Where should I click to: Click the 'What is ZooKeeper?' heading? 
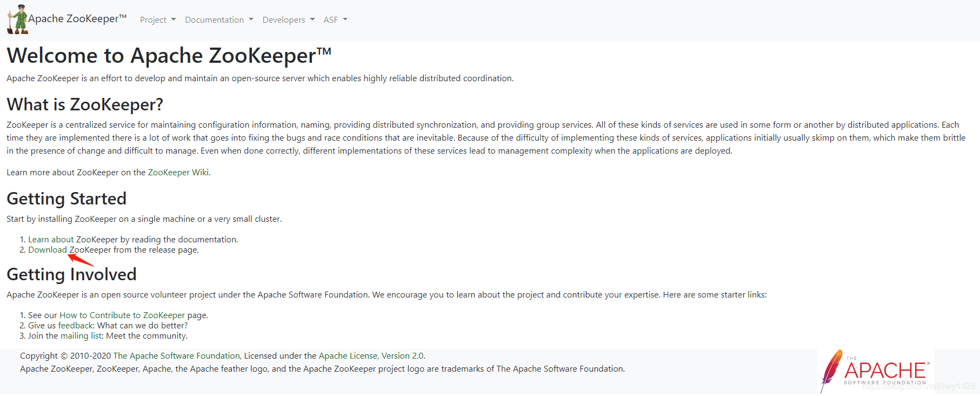(x=85, y=104)
